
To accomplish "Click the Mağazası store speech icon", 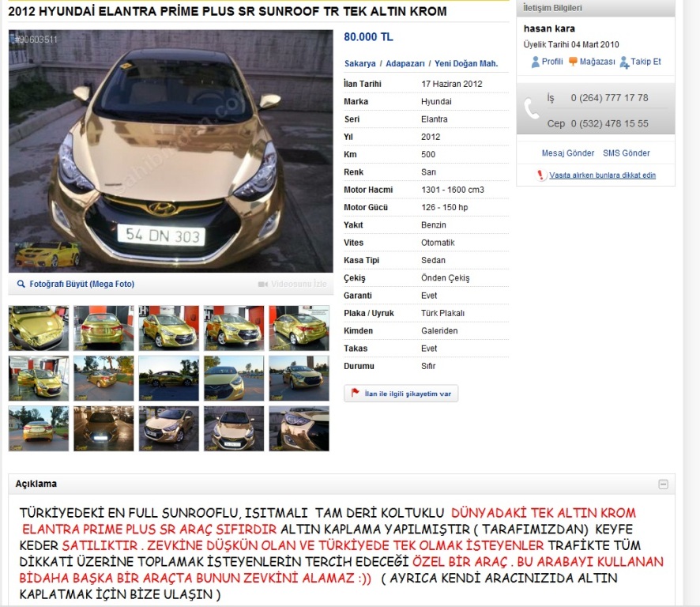I will coord(573,62).
